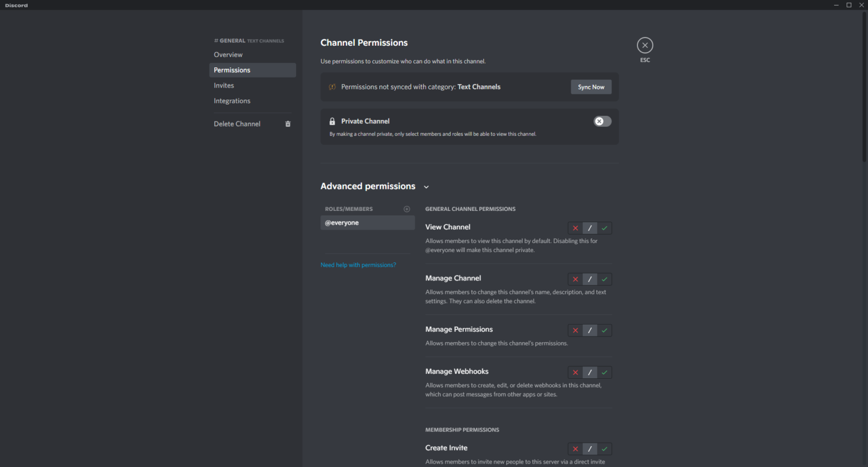Image resolution: width=868 pixels, height=467 pixels.
Task: Allow Manage Webhooks with green checkmark
Action: coord(605,373)
